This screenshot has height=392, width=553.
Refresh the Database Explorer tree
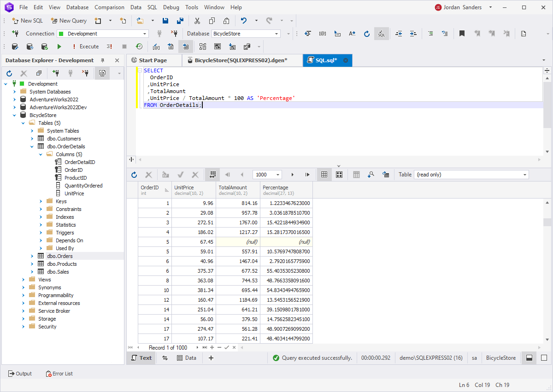coord(9,73)
